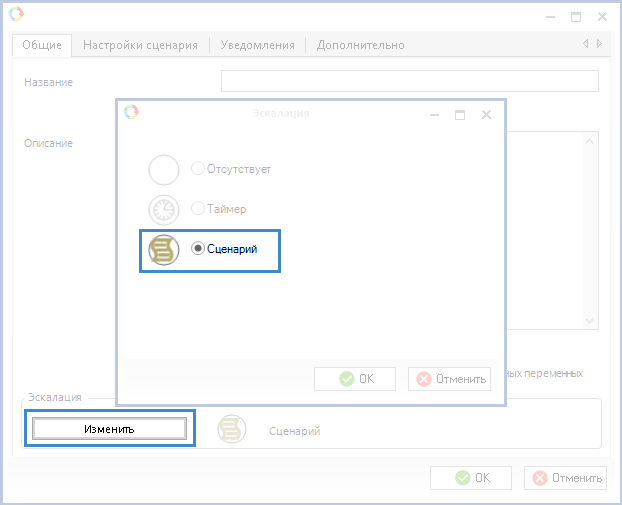
Task: Click the empty circle icon beside Отсутствует
Action: (x=164, y=170)
